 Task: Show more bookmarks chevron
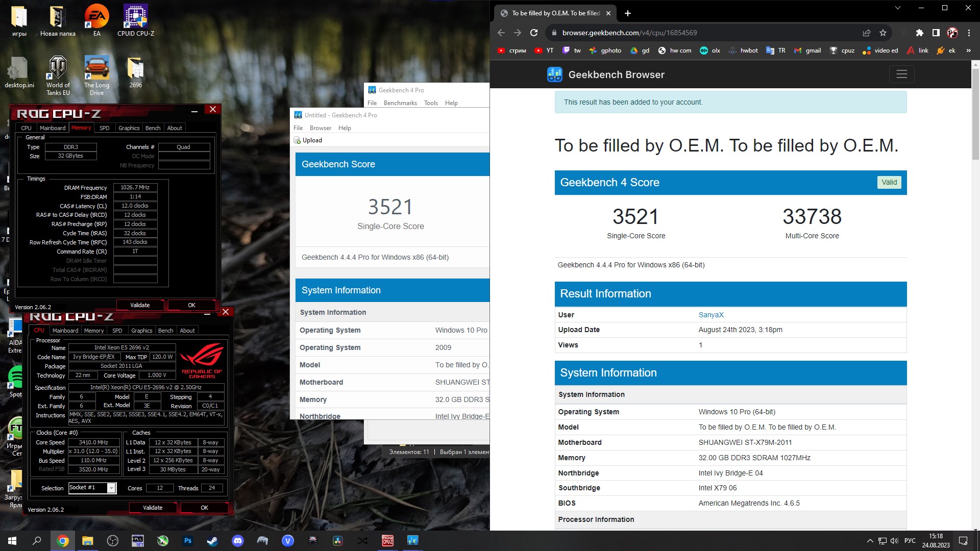pyautogui.click(x=968, y=51)
